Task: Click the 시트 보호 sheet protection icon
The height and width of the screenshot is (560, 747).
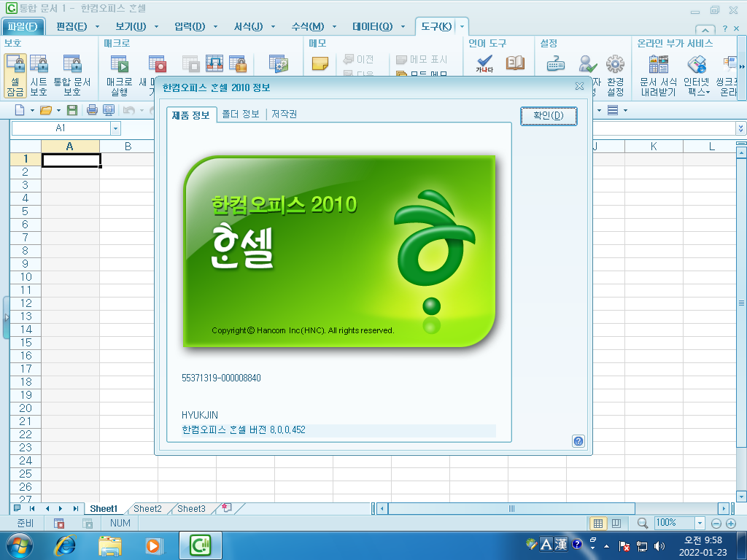Action: click(x=39, y=75)
